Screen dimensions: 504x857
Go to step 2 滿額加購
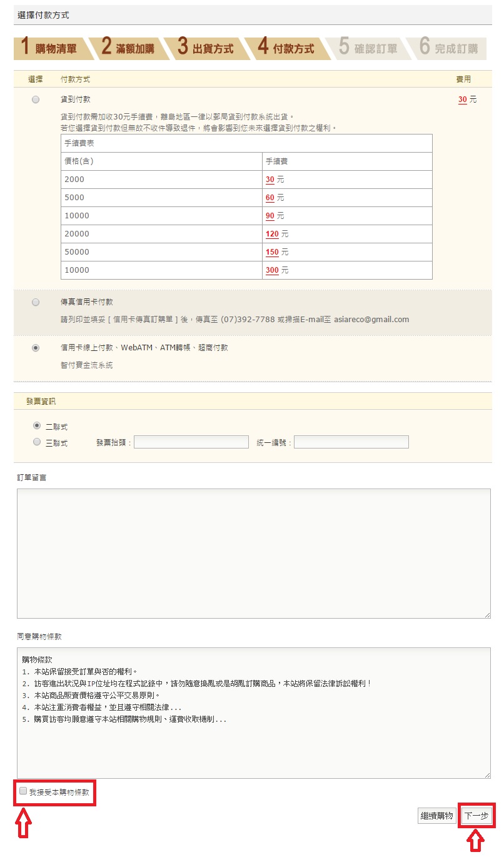pos(128,48)
